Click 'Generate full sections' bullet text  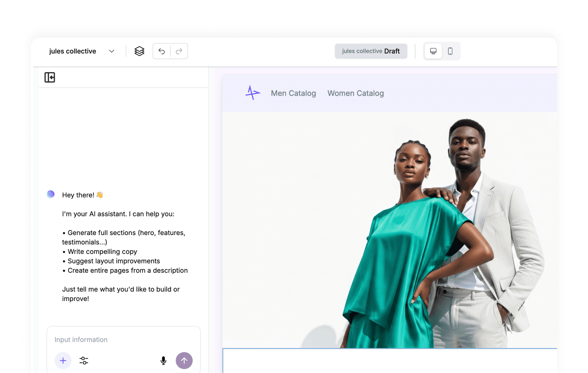(124, 238)
